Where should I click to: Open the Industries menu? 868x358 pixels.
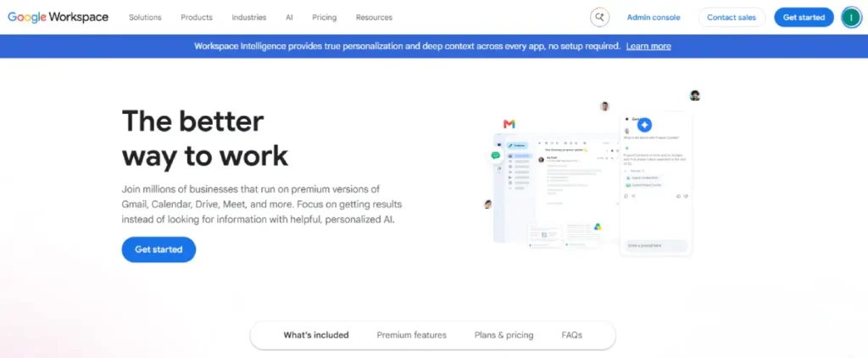click(x=249, y=17)
